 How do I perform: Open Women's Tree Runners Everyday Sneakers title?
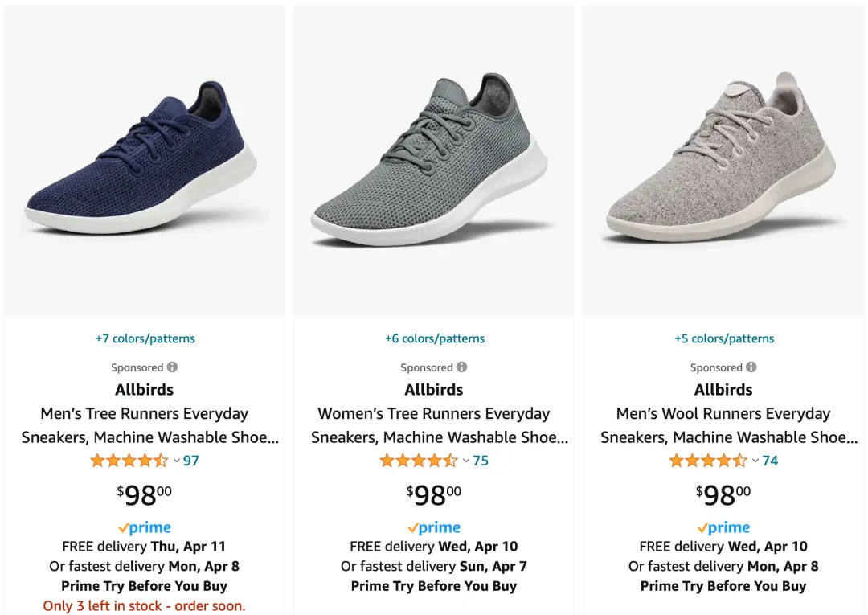(x=440, y=425)
